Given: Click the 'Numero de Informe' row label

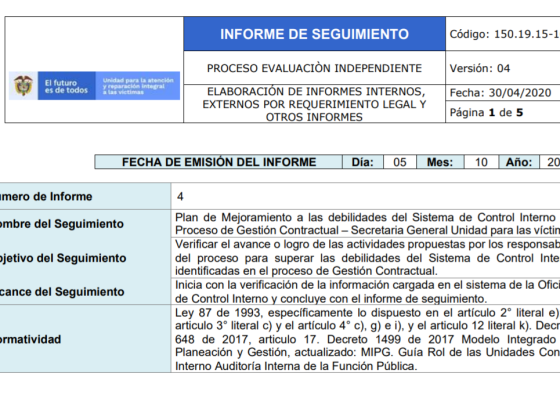Looking at the screenshot, I should [x=46, y=196].
